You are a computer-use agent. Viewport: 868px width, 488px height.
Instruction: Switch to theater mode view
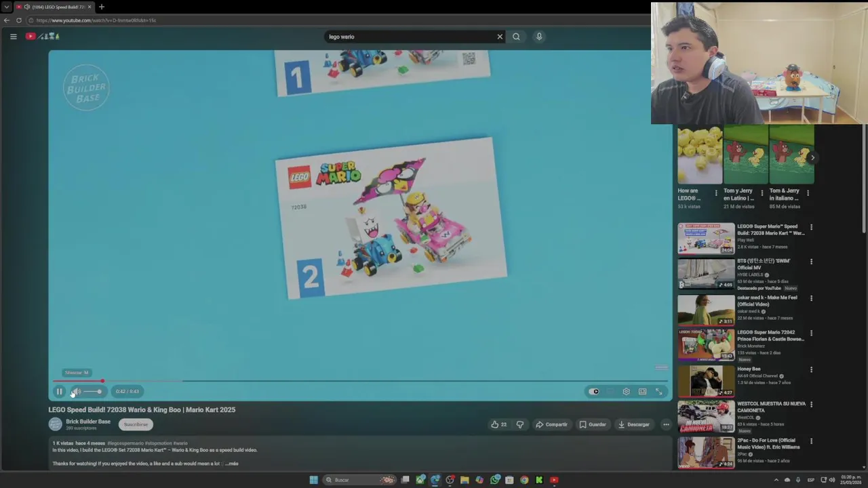pyautogui.click(x=642, y=391)
